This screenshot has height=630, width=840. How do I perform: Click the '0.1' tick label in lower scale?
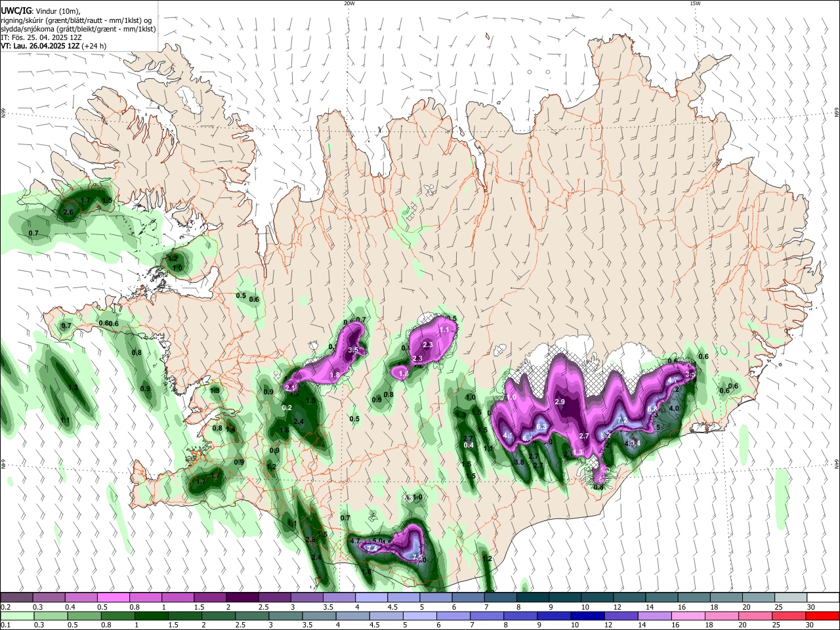point(6,625)
